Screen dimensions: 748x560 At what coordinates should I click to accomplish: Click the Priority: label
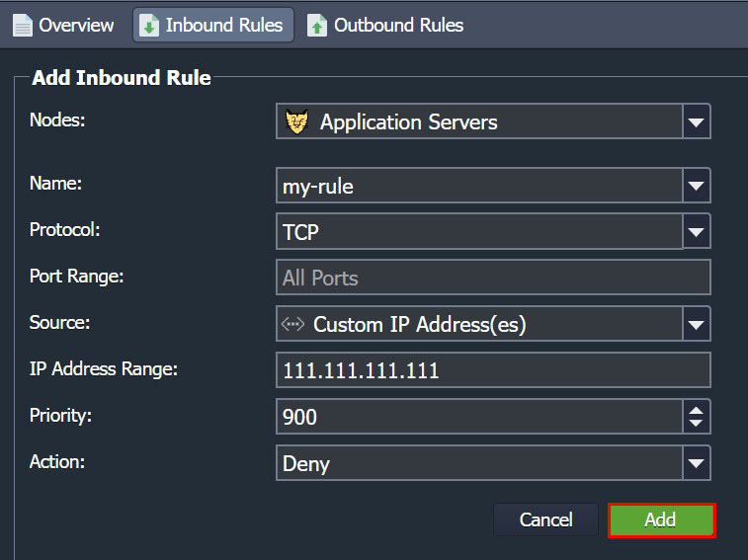point(60,415)
